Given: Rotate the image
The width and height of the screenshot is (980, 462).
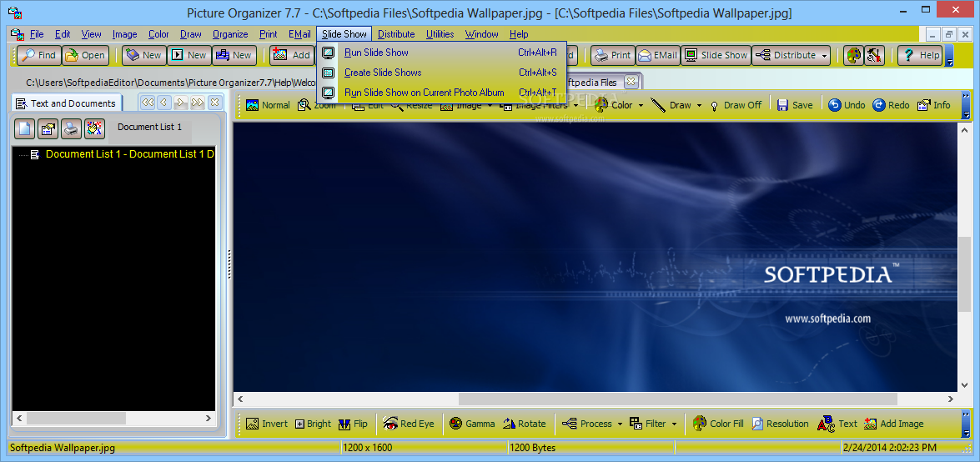Looking at the screenshot, I should pyautogui.click(x=525, y=424).
